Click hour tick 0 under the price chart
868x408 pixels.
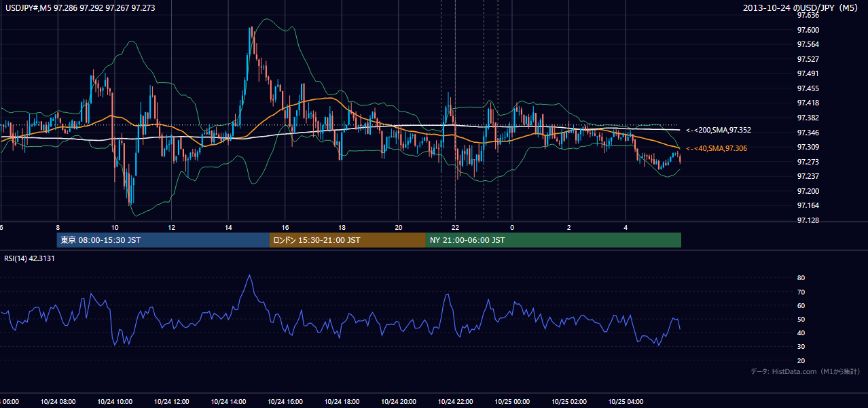(x=512, y=228)
